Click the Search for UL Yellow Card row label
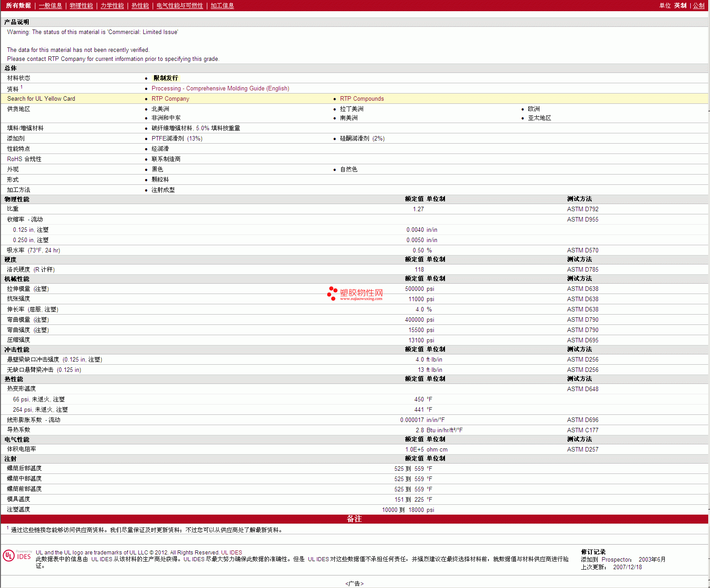 pyautogui.click(x=41, y=99)
